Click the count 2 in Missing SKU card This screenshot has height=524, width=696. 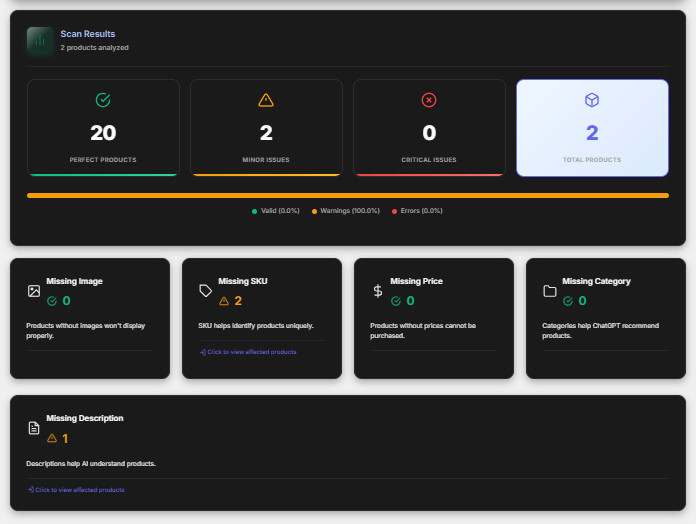click(238, 301)
